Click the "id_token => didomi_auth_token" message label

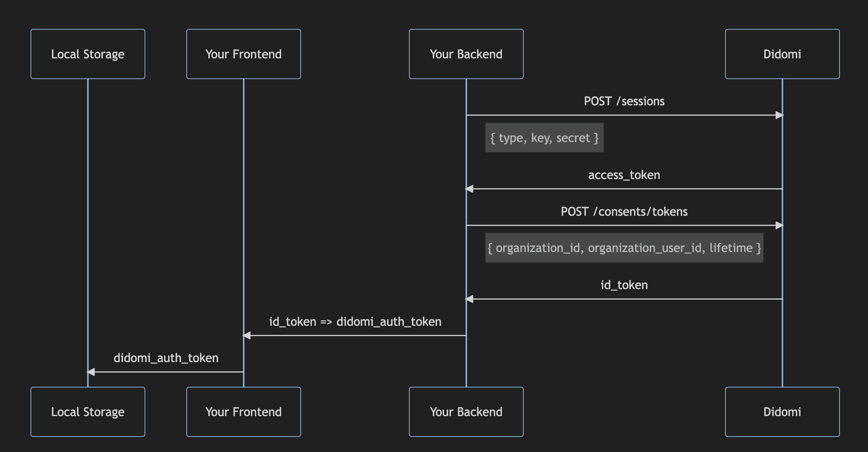[x=355, y=322]
